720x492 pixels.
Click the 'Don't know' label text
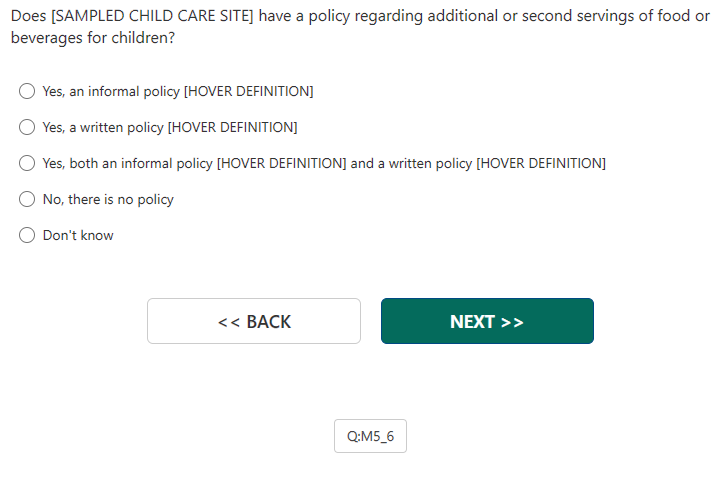(78, 235)
